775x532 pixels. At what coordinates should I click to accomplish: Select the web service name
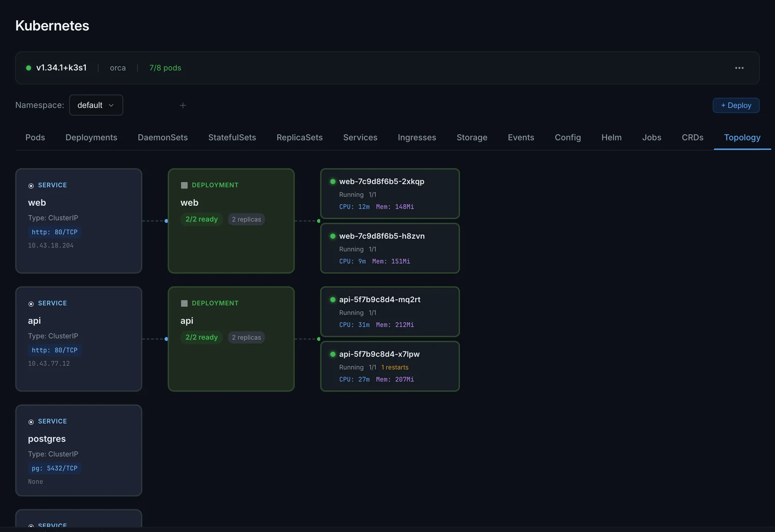coord(37,203)
